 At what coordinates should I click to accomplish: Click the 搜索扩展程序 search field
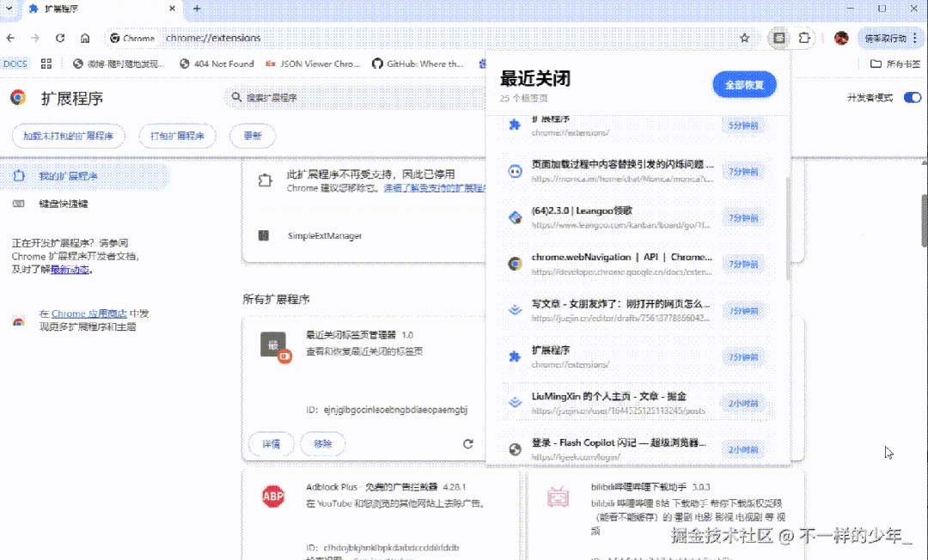coord(344,98)
